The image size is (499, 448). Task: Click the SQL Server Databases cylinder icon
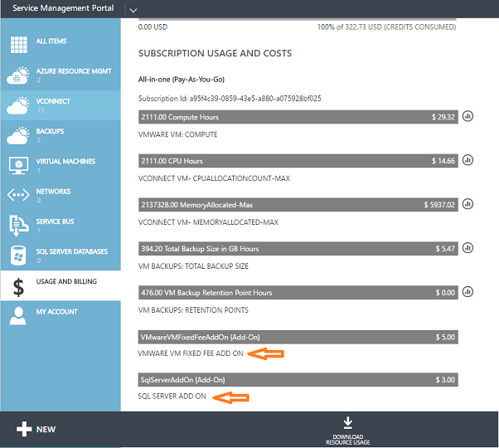pos(18,256)
